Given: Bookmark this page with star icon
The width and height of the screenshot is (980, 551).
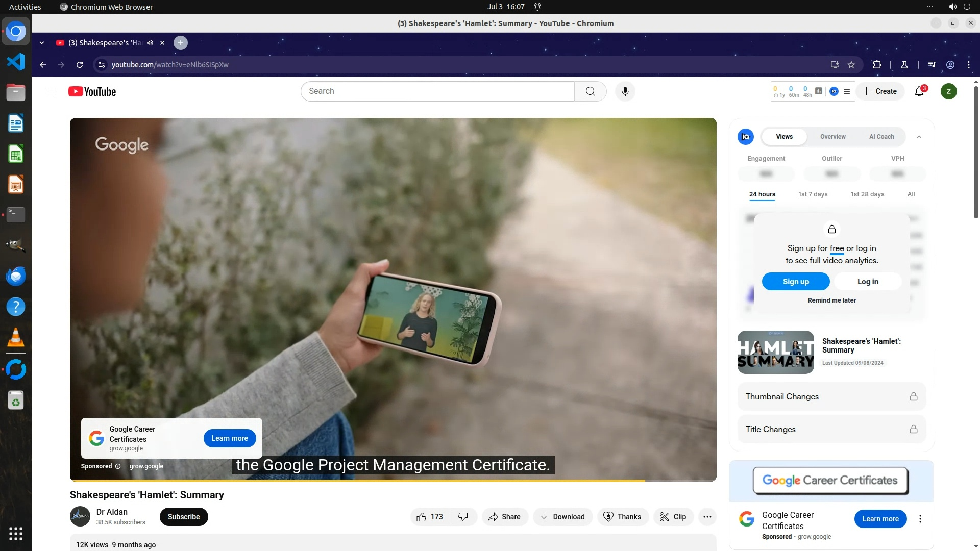Looking at the screenshot, I should coord(851,65).
